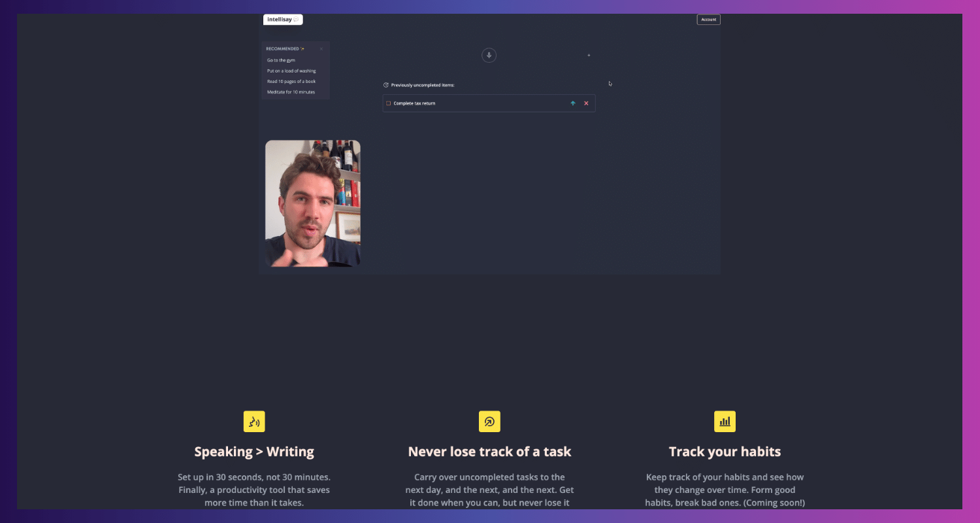
Task: Click the intellisay logo
Action: (x=283, y=20)
